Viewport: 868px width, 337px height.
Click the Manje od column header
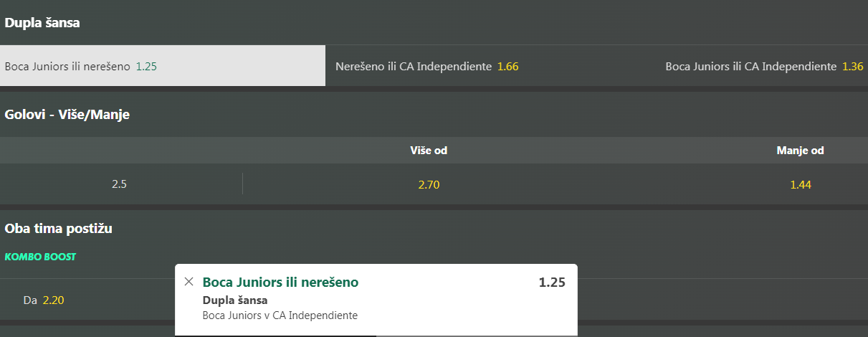point(800,151)
